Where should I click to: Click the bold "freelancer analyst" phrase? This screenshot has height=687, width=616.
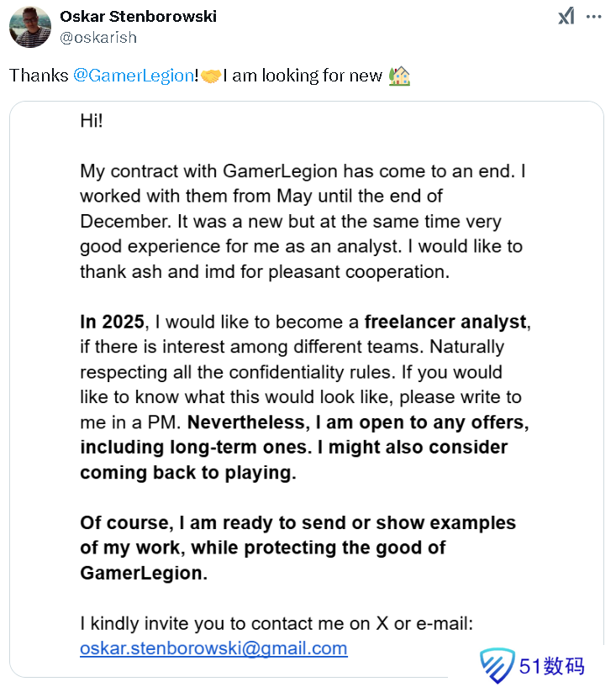[446, 322]
